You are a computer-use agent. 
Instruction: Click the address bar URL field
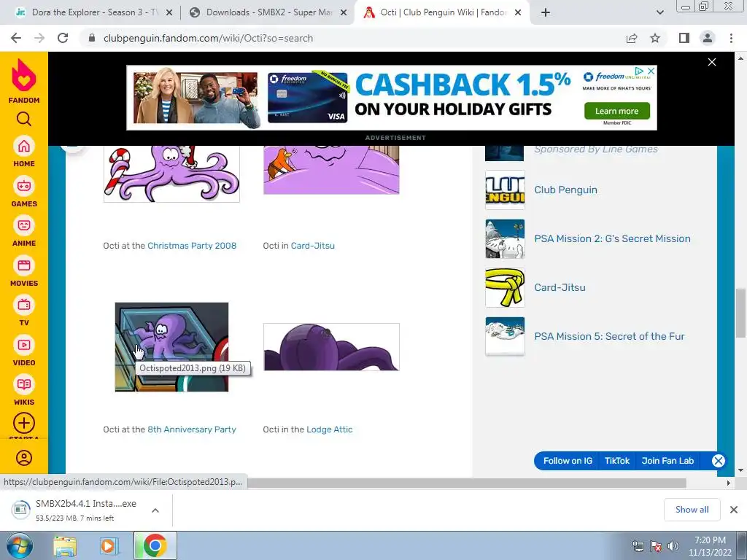352,38
